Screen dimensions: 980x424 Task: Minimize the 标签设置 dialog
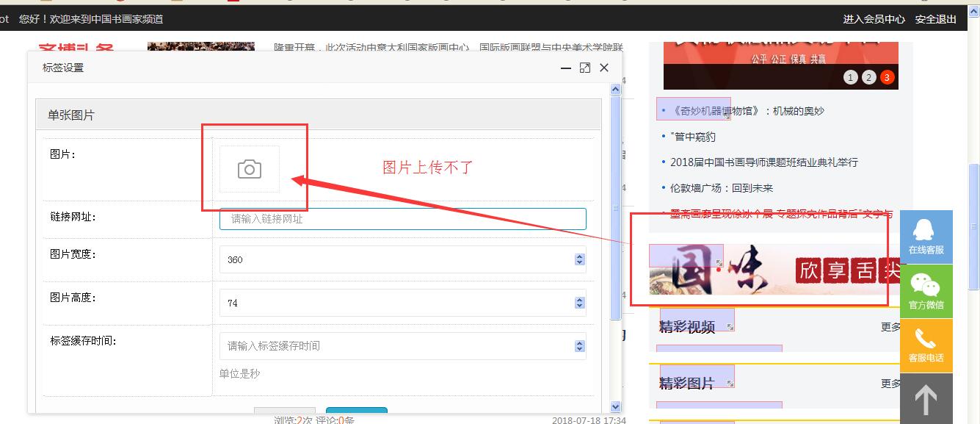click(x=565, y=68)
